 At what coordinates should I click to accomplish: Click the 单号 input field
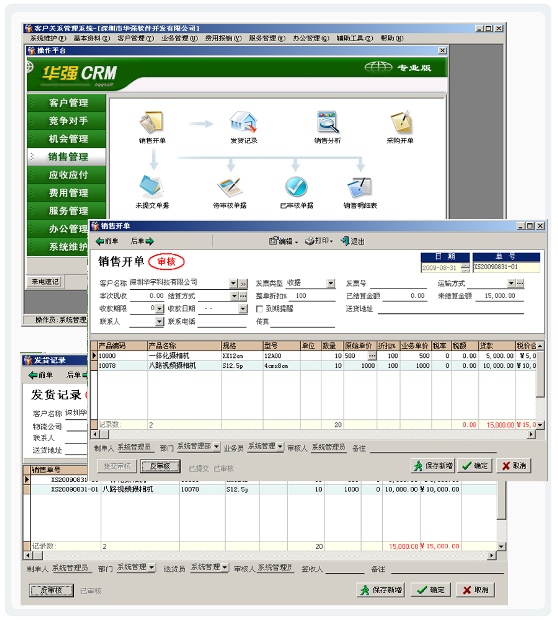[506, 267]
